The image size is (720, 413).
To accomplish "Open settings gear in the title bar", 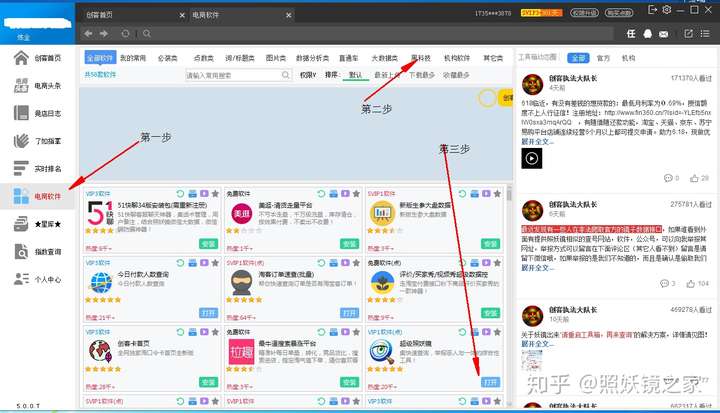I will click(x=667, y=10).
